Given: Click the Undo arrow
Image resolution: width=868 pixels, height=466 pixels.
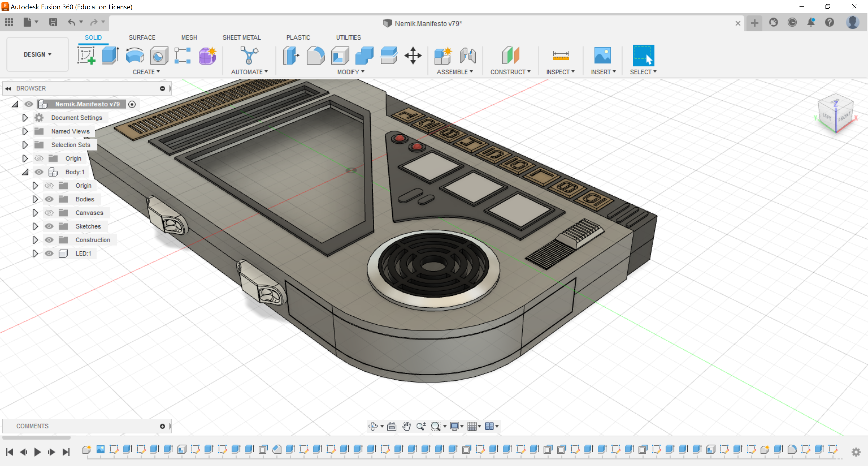Looking at the screenshot, I should point(71,22).
